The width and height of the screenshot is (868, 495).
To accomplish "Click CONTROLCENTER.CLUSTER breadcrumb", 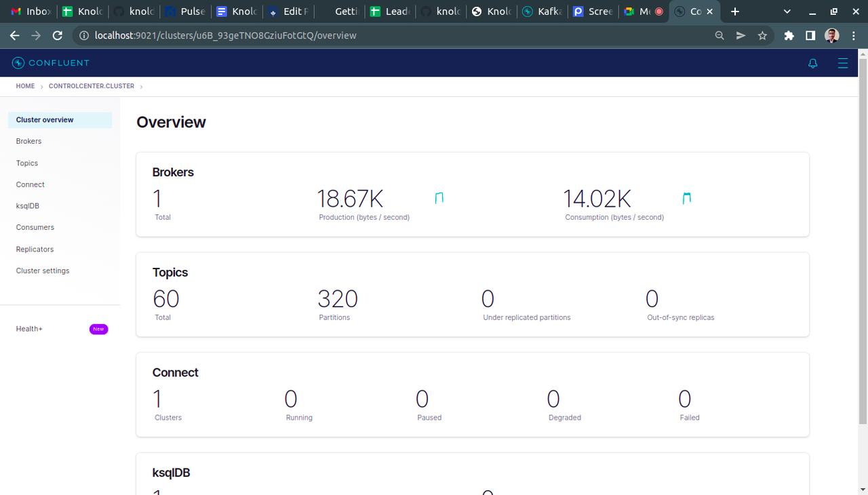I will [x=92, y=86].
